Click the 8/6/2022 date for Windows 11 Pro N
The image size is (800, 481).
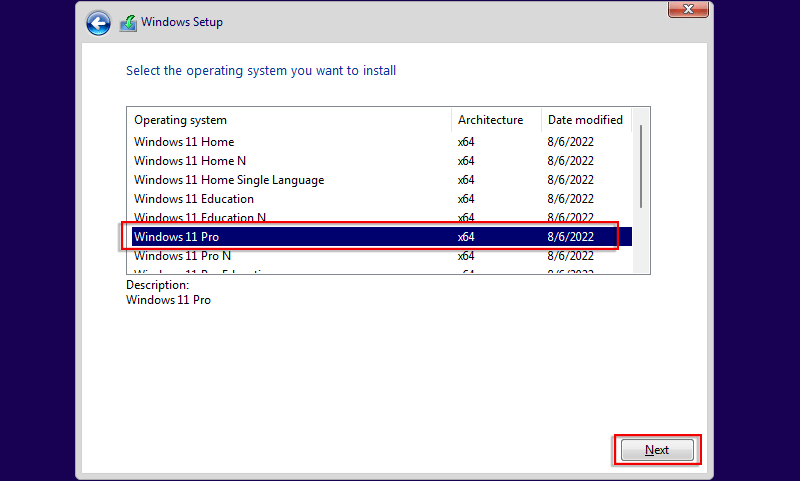pyautogui.click(x=571, y=256)
